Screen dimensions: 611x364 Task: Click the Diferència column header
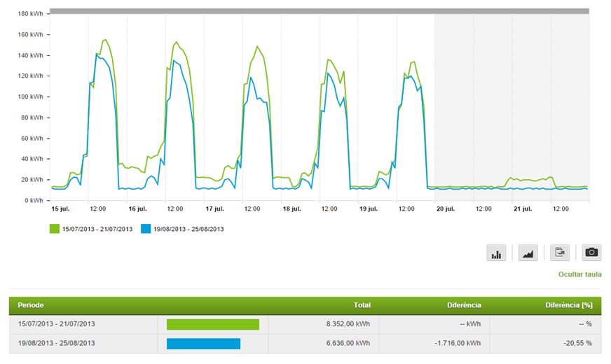pos(464,305)
